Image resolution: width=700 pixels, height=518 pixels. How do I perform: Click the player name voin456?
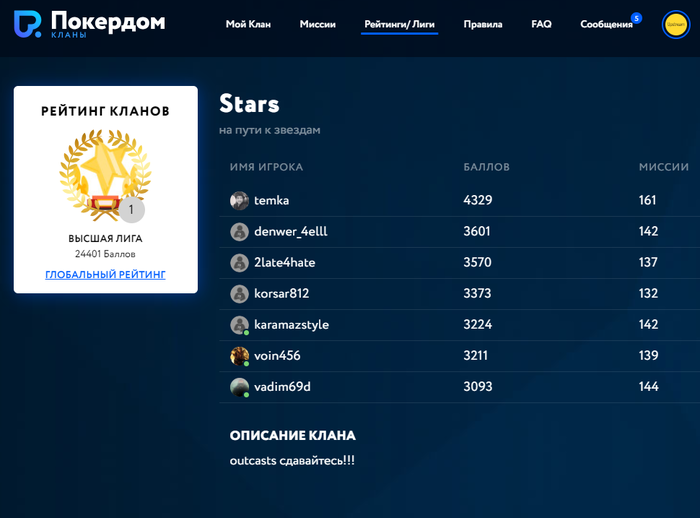277,355
